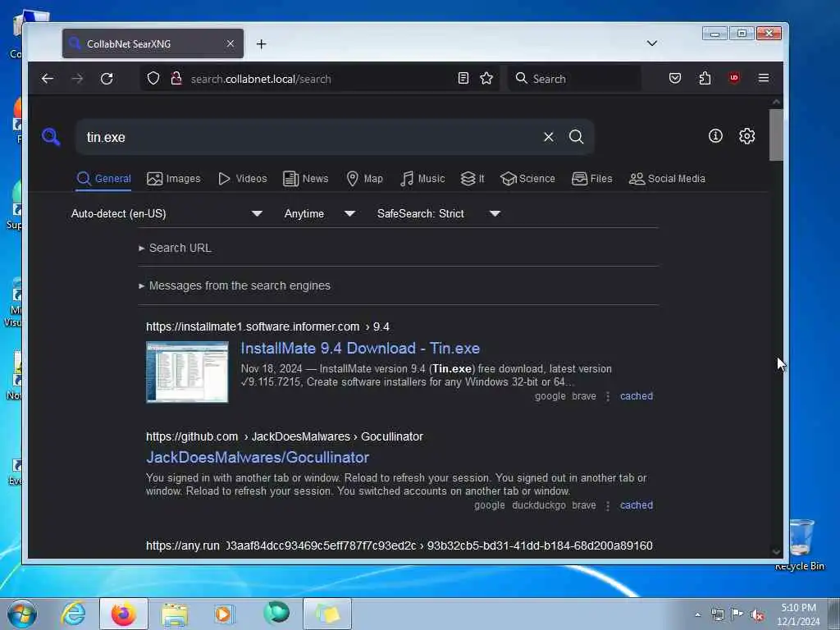The width and height of the screenshot is (840, 630).
Task: Open the Pocket save icon
Action: tap(675, 78)
